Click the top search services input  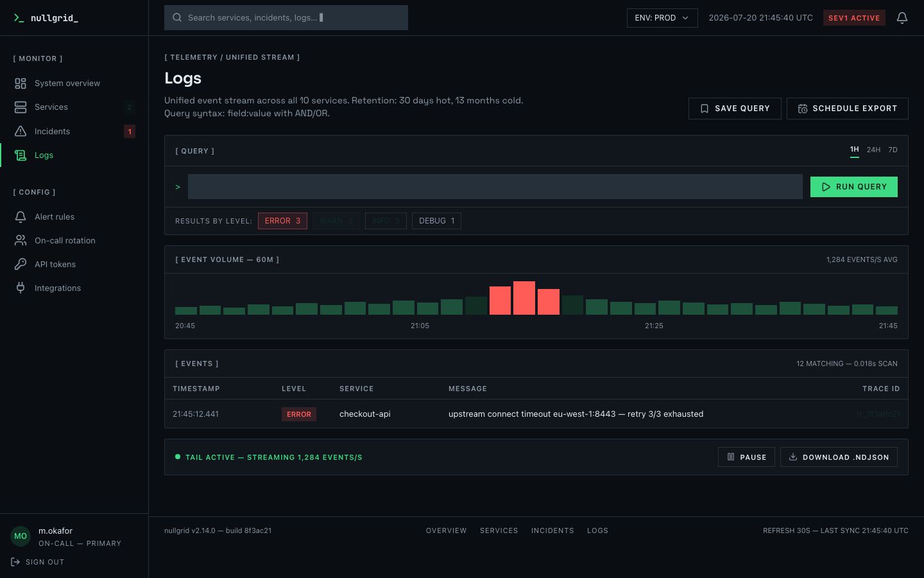pos(286,18)
